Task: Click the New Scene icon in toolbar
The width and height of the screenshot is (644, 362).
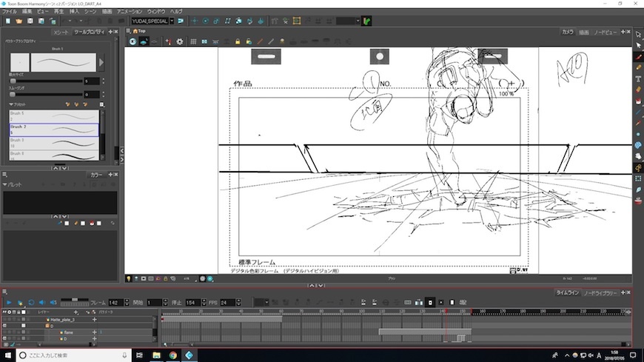Action: [x=8, y=21]
